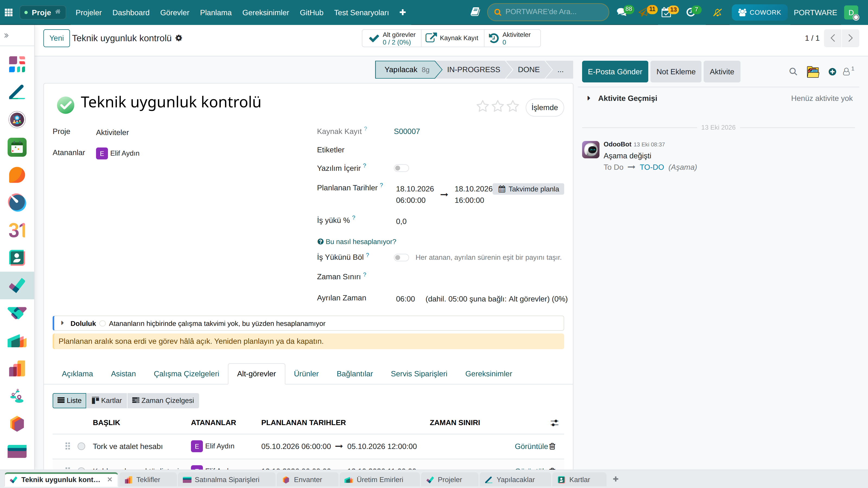Set priority with the third star
Image resolution: width=868 pixels, height=488 pixels.
(x=512, y=107)
